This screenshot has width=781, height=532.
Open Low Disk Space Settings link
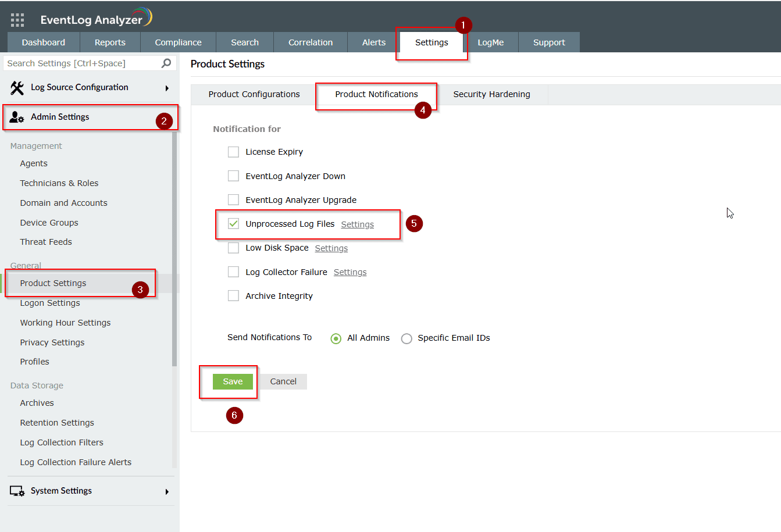coord(331,248)
